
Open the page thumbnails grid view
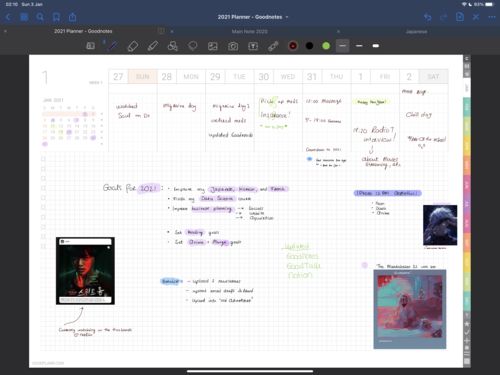(x=24, y=17)
